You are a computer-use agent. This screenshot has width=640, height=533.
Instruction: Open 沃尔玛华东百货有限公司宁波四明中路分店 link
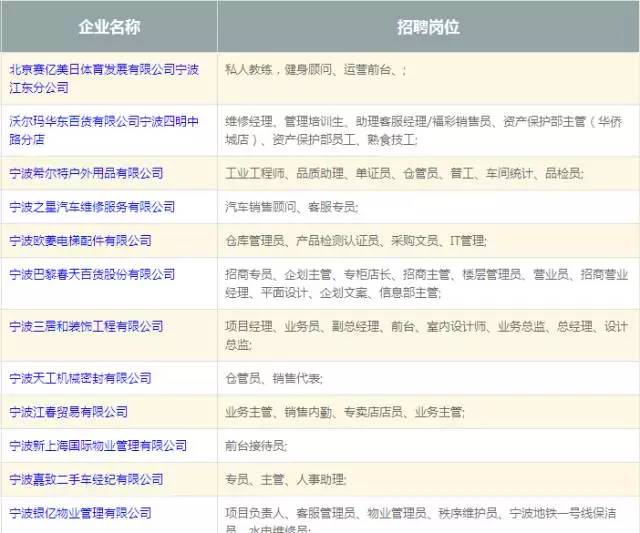point(104,130)
